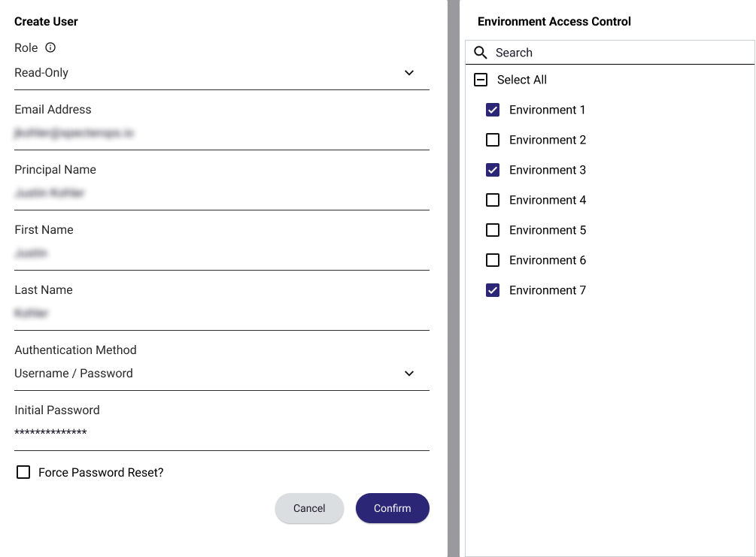Click the search magnifier icon
This screenshot has width=756, height=557.
pyautogui.click(x=480, y=53)
